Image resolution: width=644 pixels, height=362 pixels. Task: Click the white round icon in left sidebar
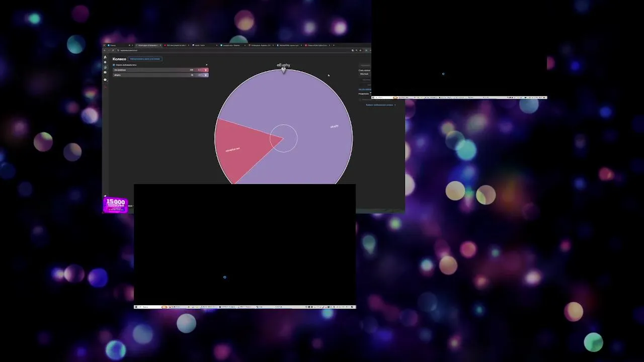tap(105, 79)
